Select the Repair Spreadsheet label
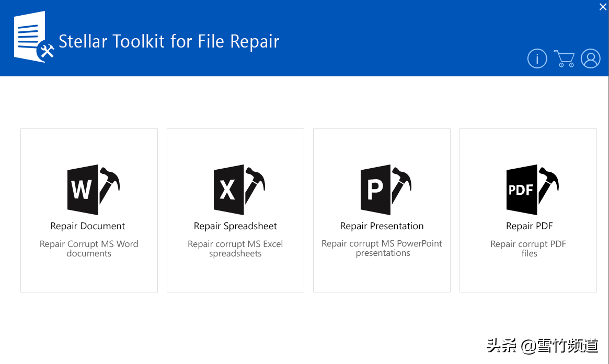This screenshot has width=609, height=364. tap(235, 226)
